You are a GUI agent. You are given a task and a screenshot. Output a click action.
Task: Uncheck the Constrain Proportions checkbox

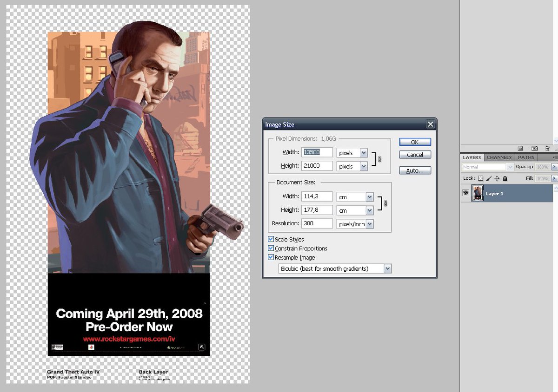pyautogui.click(x=271, y=248)
